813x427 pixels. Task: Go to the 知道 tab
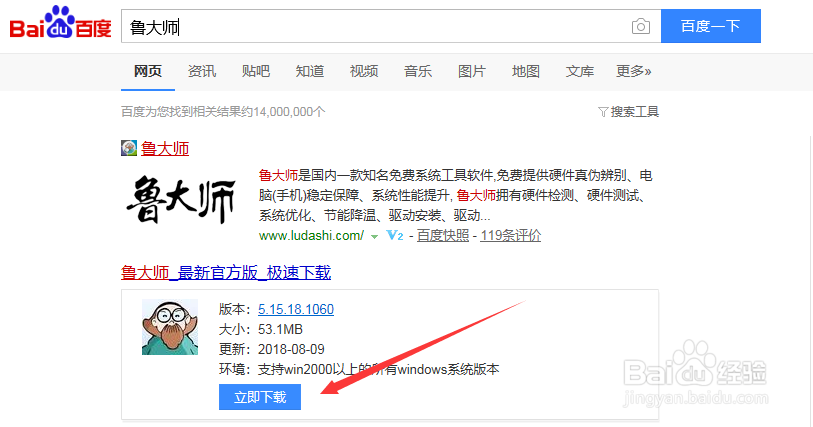click(x=310, y=71)
